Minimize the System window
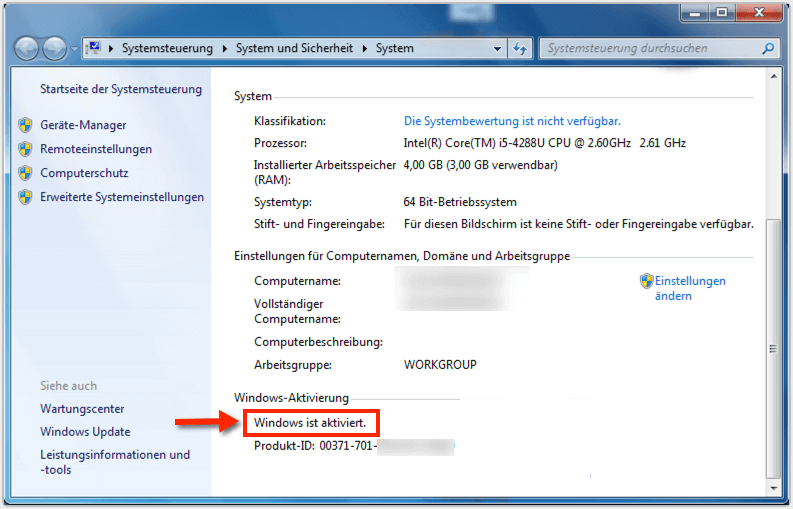This screenshot has height=509, width=793. point(695,13)
